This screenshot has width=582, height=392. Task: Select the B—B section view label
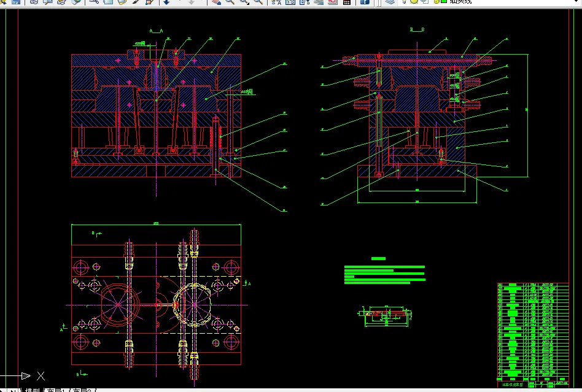click(417, 29)
